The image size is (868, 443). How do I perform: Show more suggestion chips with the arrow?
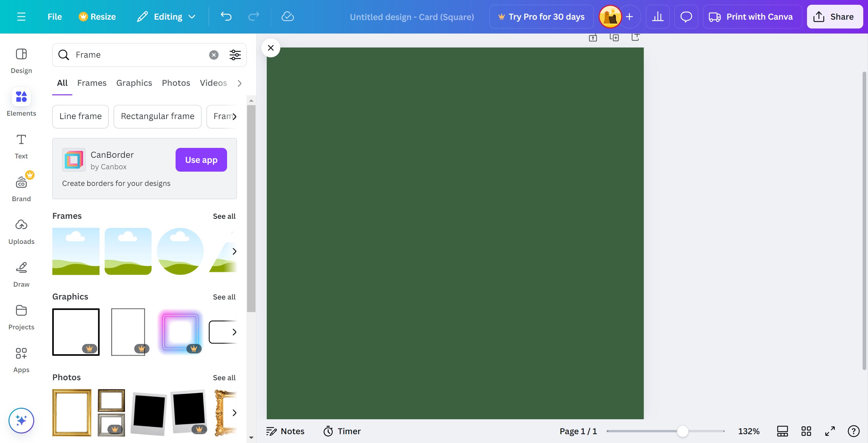click(234, 117)
